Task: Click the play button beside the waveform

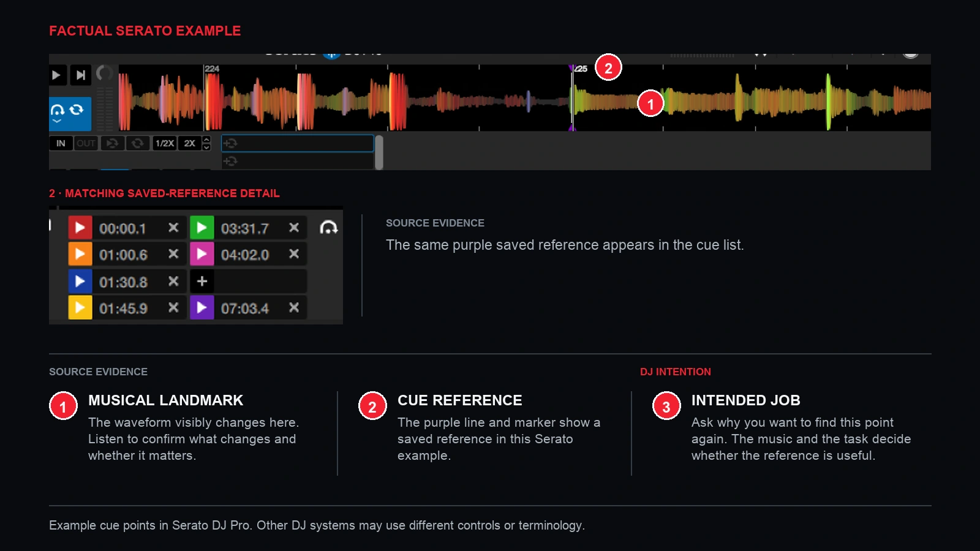Action: [x=56, y=75]
